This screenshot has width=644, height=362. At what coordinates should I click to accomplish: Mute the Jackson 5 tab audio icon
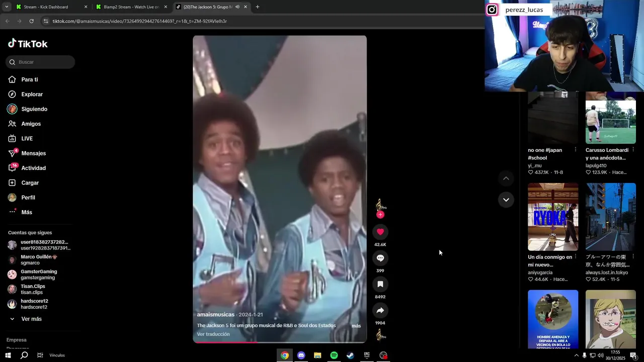(x=237, y=7)
